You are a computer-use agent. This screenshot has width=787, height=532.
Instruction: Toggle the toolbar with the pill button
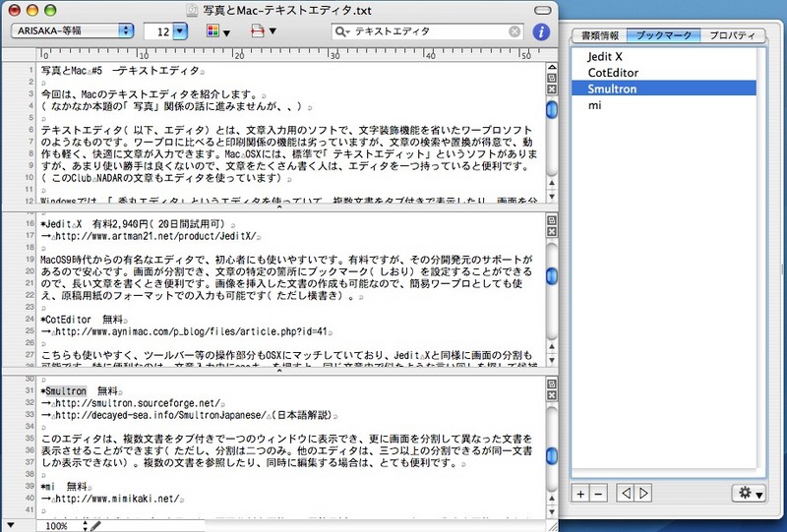pos(543,11)
